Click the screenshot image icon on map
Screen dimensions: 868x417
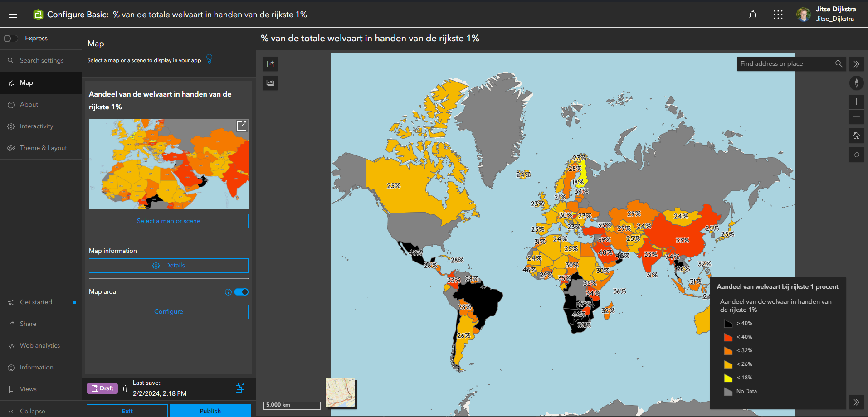click(270, 83)
